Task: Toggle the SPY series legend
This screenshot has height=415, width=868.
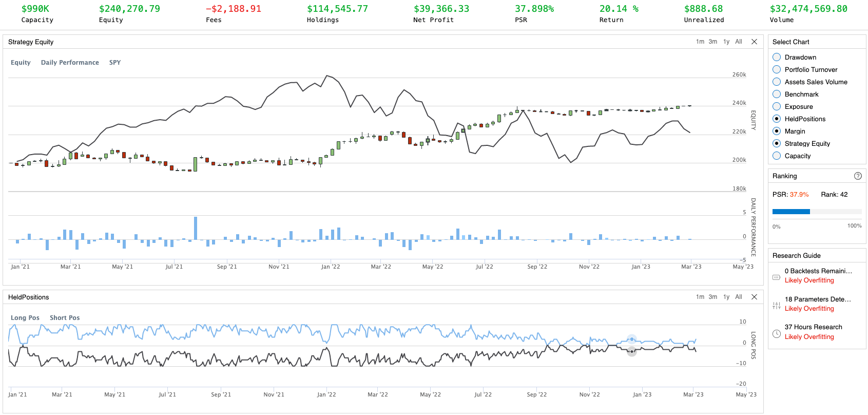Action: click(x=115, y=63)
